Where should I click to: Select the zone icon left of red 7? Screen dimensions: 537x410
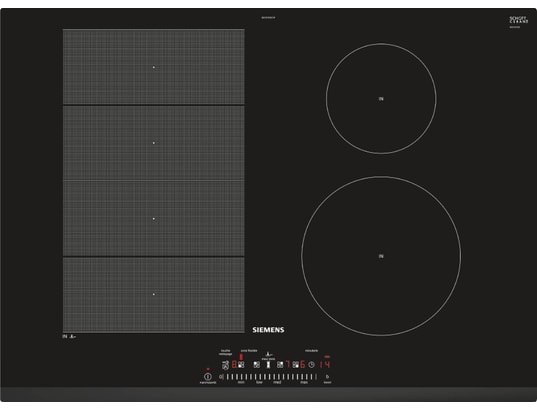[x=280, y=364]
